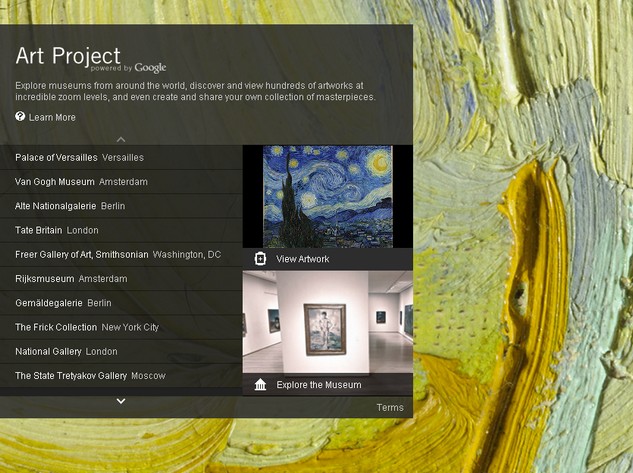Viewport: 633px width, 473px height.
Task: Select Van Gogh Museum Amsterdam
Action: [121, 182]
